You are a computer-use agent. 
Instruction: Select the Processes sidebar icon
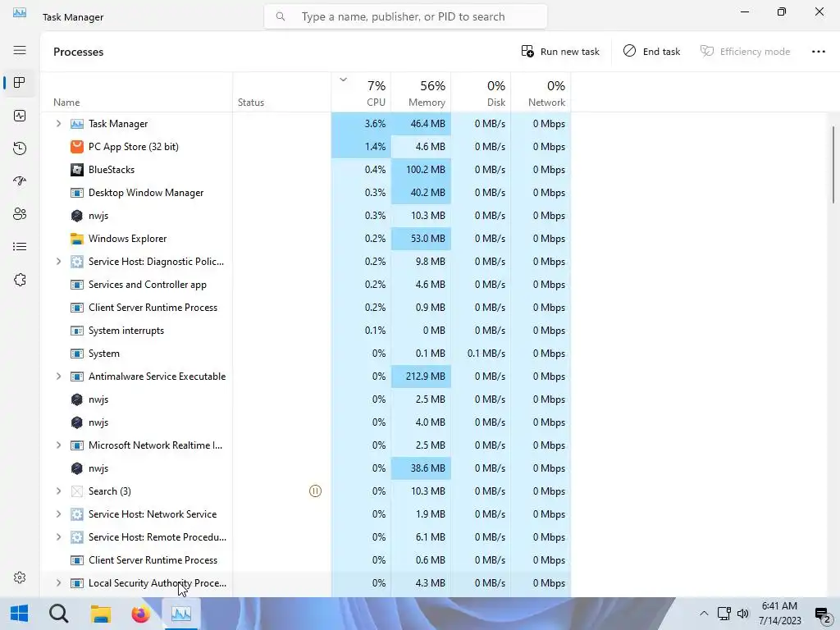tap(20, 83)
